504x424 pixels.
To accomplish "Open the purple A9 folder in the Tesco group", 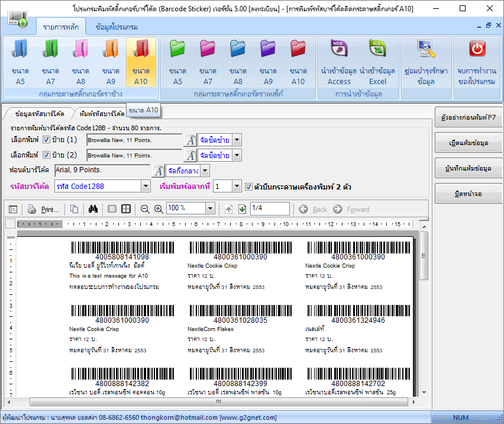I will 268,62.
